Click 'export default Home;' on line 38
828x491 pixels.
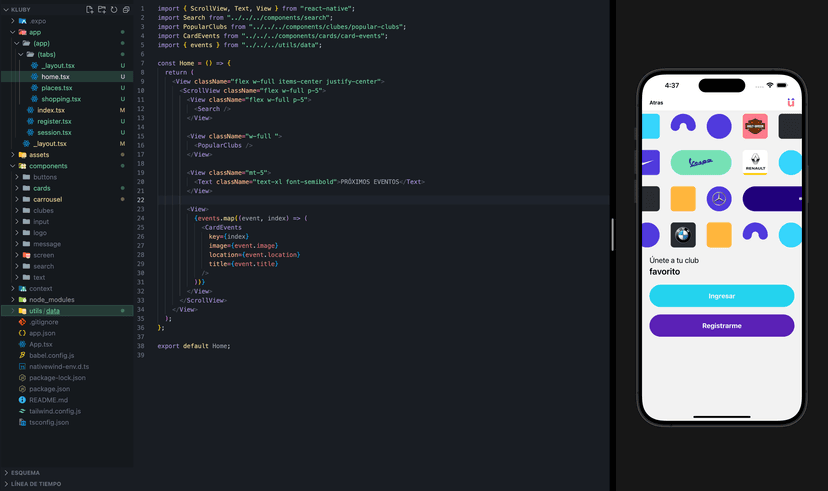coord(194,346)
